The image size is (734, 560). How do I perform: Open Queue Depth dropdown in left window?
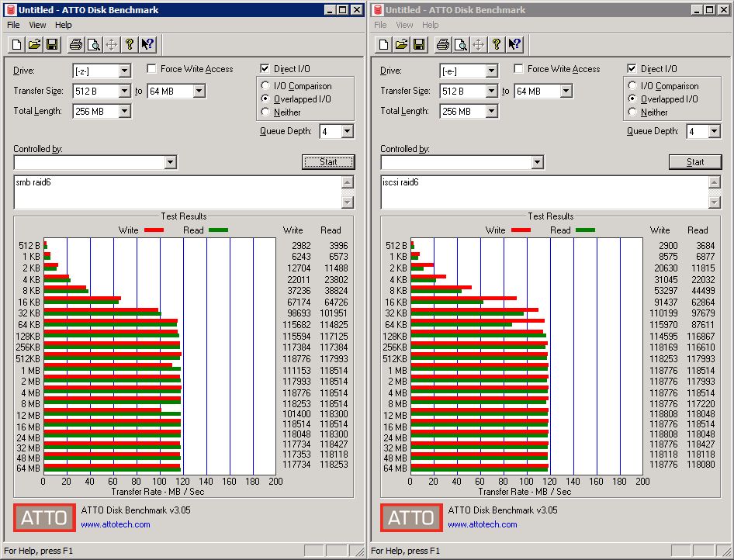(347, 131)
